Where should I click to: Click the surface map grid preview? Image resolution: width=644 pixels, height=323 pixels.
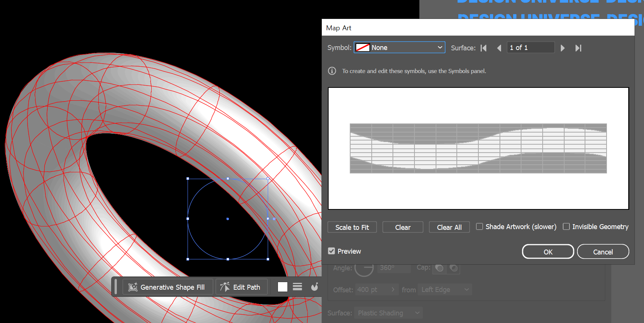478,148
